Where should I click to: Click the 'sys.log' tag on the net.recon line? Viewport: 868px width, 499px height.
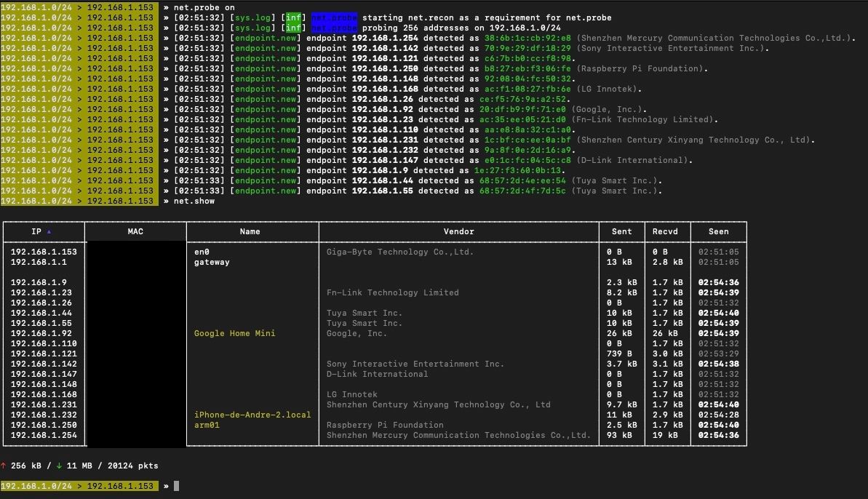253,17
